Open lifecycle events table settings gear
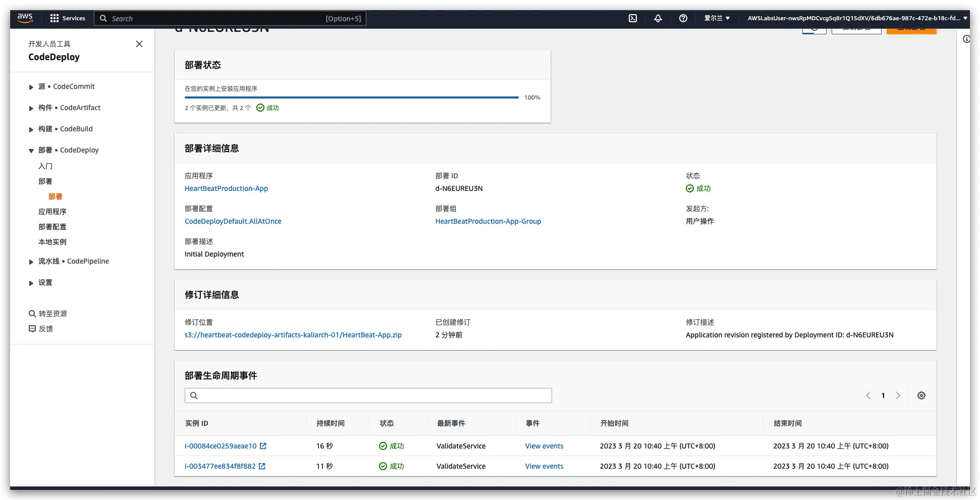The width and height of the screenshot is (980, 500). 921,395
